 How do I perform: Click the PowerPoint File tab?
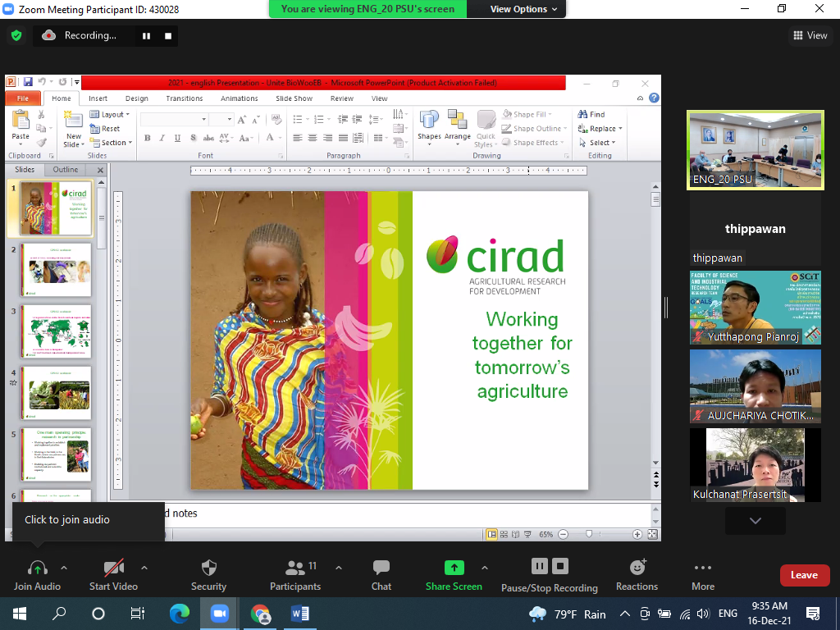pos(23,98)
